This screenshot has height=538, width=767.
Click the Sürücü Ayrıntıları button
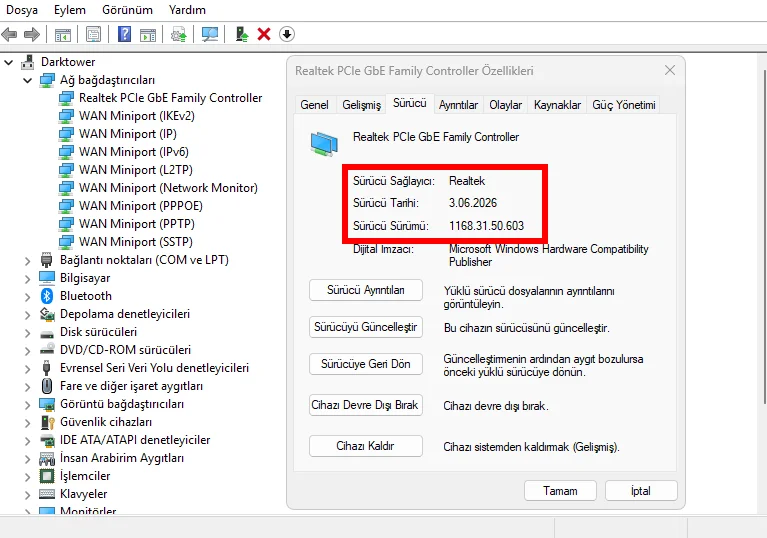366,290
